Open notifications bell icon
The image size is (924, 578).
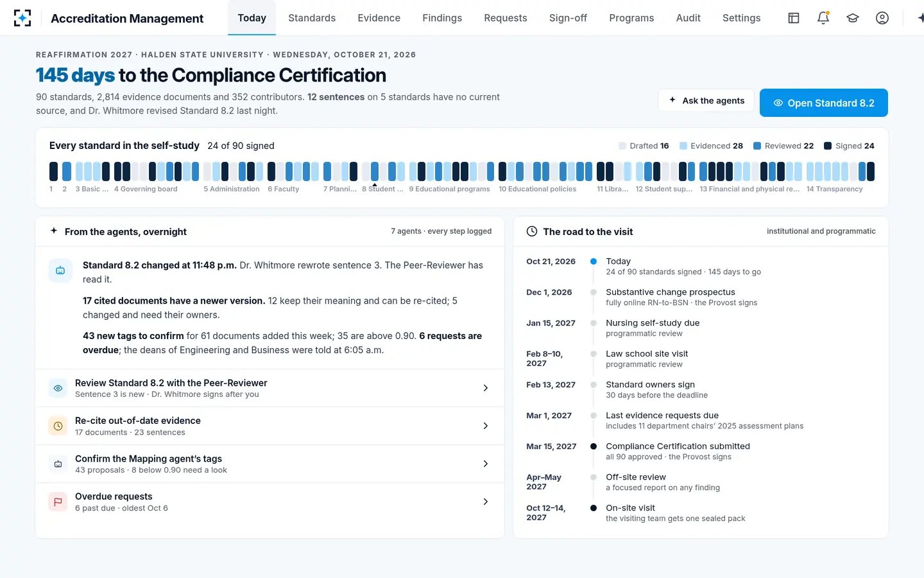click(x=823, y=18)
